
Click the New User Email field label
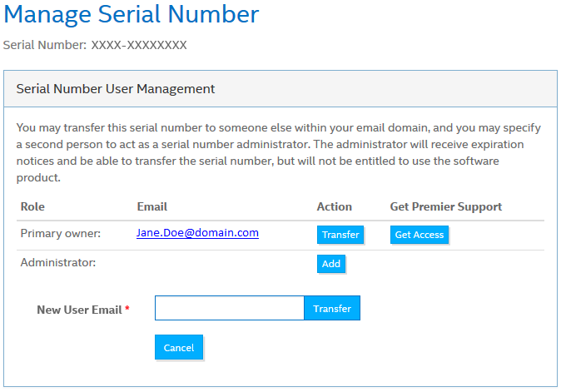[78, 310]
